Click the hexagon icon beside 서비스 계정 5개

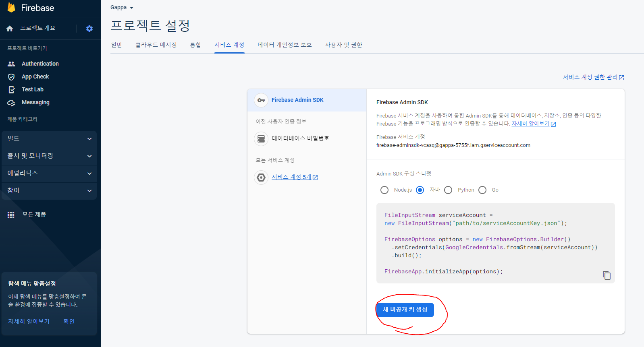click(261, 177)
